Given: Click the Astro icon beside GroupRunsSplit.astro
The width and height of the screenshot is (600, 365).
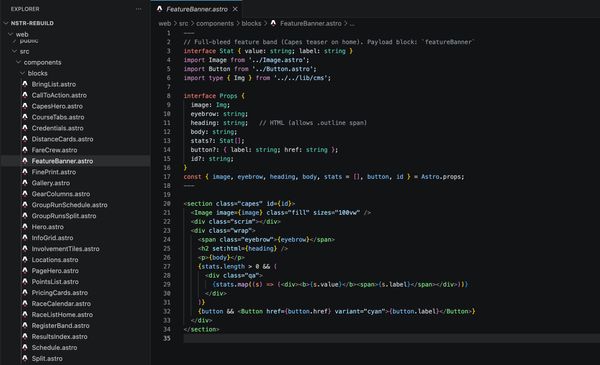Looking at the screenshot, I should 25,216.
